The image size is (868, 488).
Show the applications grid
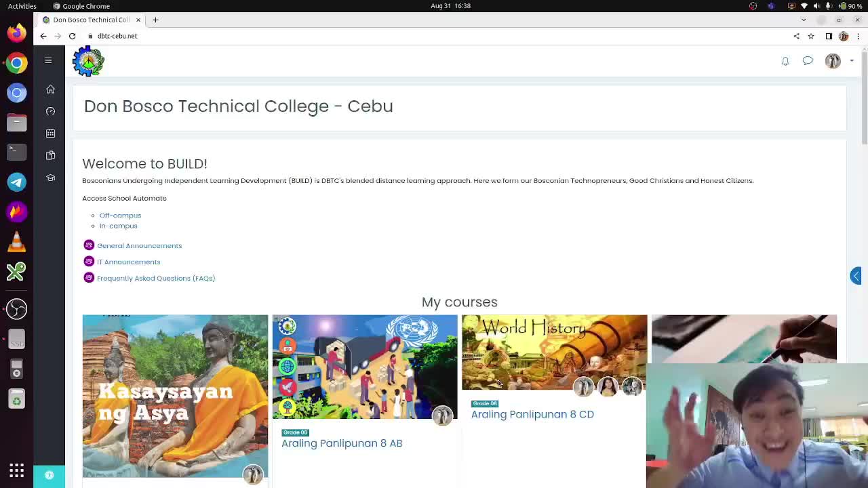pos(16,470)
